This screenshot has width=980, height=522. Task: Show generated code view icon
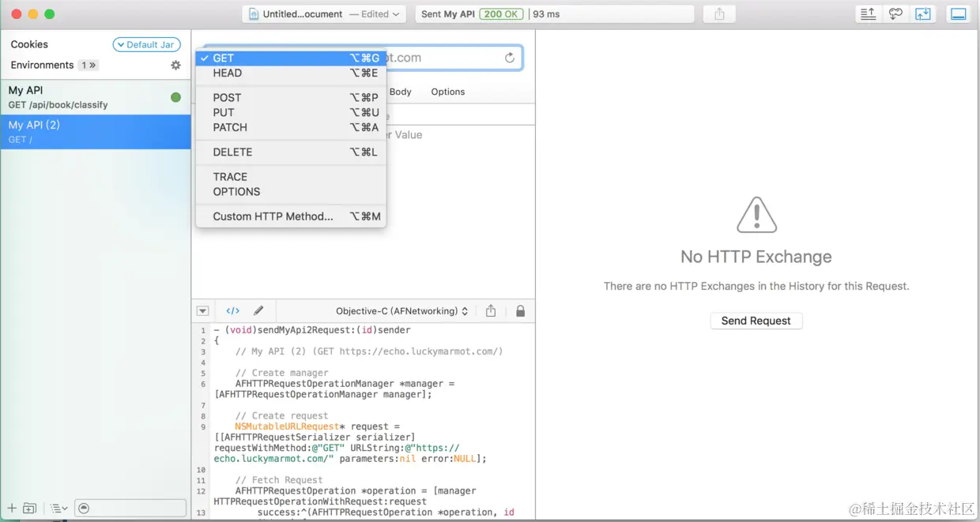point(232,311)
